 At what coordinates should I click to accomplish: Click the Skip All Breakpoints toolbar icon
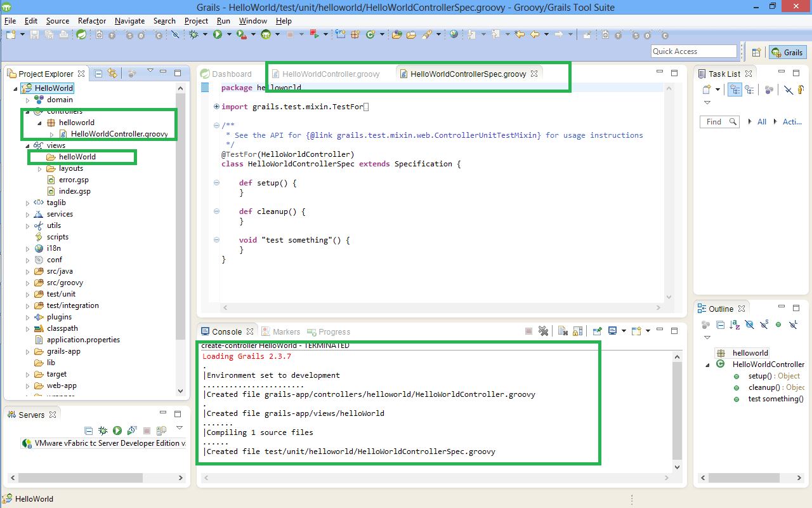(176, 34)
